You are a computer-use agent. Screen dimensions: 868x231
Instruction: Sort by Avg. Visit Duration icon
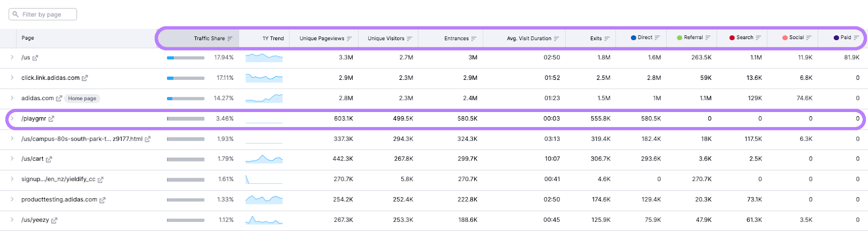pyautogui.click(x=557, y=39)
